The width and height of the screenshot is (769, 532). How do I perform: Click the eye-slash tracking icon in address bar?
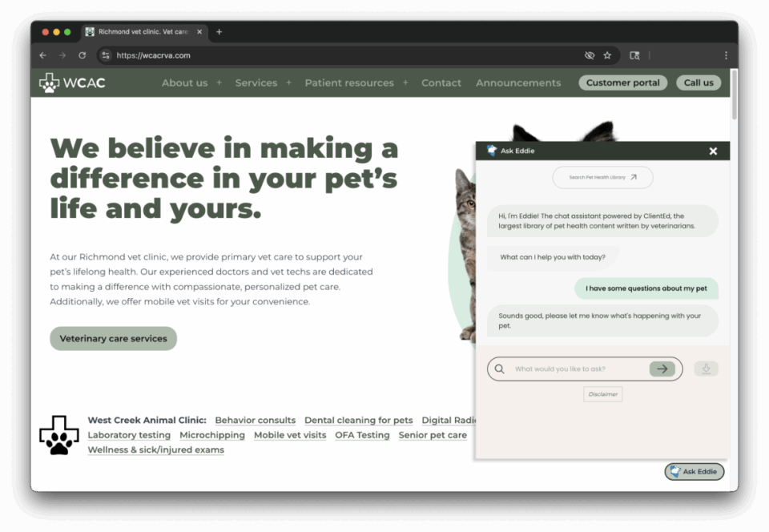(590, 55)
